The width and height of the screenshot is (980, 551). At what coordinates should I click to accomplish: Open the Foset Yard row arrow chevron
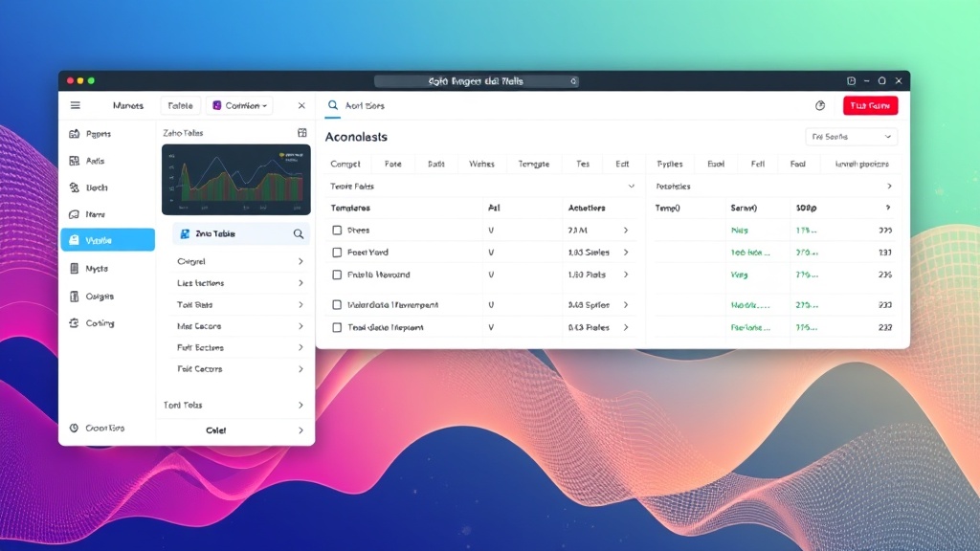point(626,253)
